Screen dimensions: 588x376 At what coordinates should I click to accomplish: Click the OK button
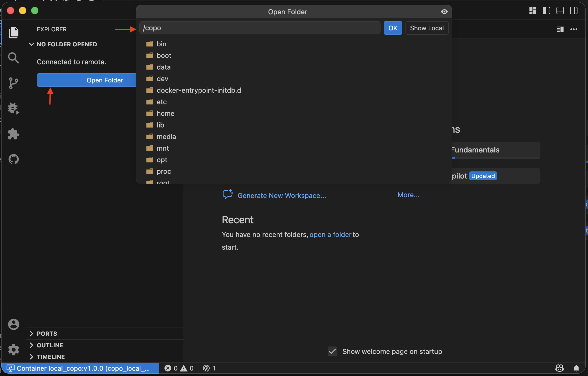click(x=393, y=28)
